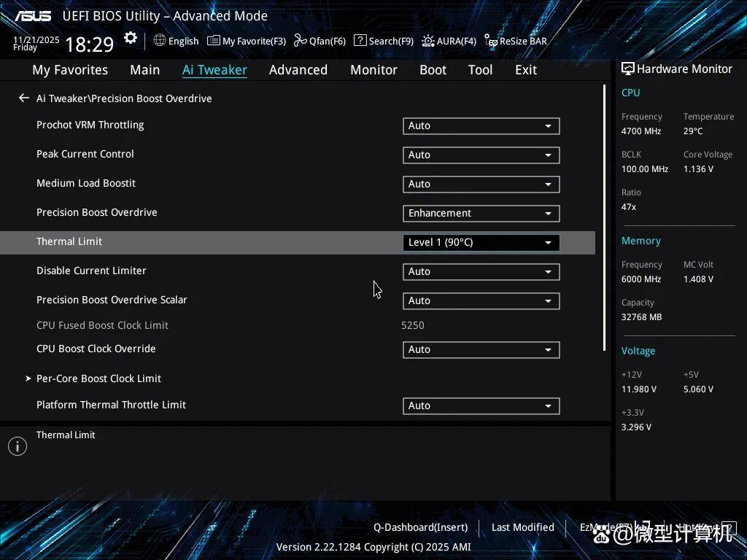Screen dimensions: 747x560
Task: Open CPU Boost Clock Override dropdown
Action: click(x=481, y=350)
